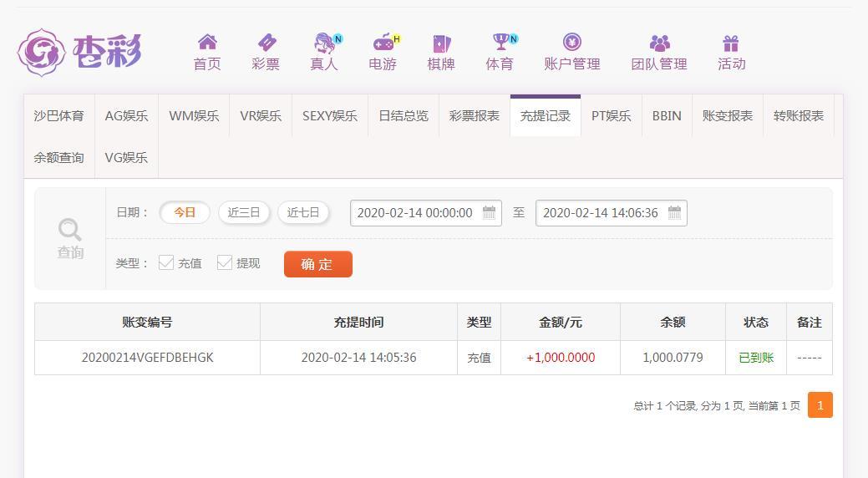This screenshot has height=478, width=868.
Task: Click the time cell 2020-02-14 14:05:36
Action: [358, 358]
